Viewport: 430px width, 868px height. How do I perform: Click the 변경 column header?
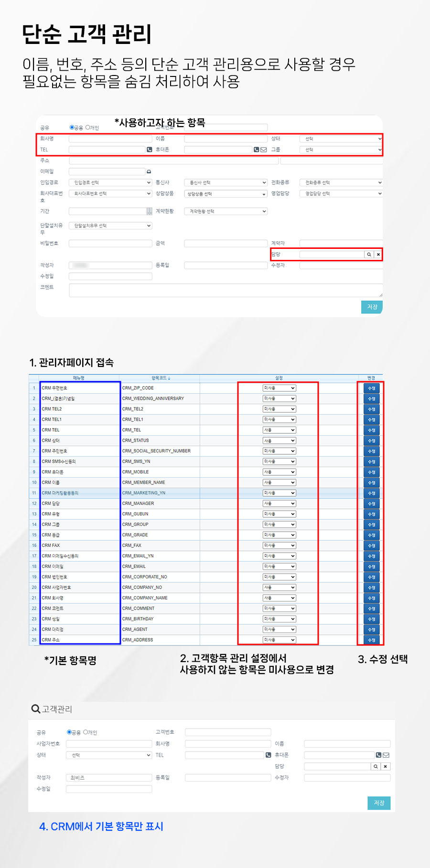pyautogui.click(x=371, y=378)
